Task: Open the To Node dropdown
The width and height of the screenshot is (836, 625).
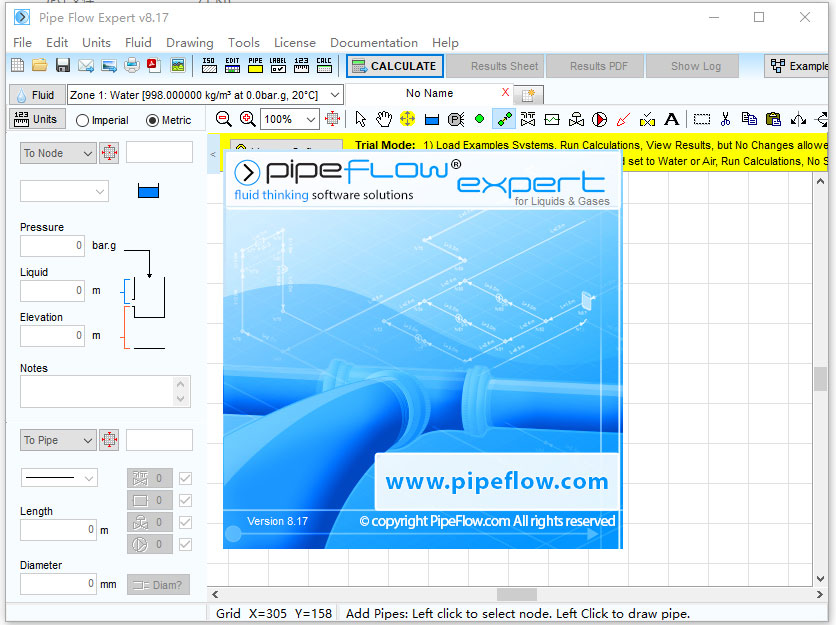Action: (x=58, y=153)
